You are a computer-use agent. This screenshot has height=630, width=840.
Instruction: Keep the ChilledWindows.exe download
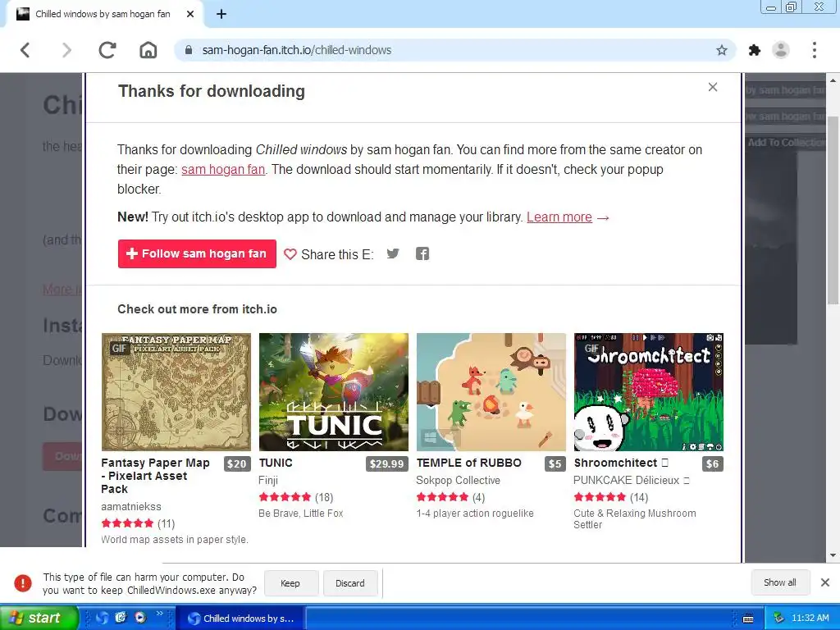tap(291, 583)
